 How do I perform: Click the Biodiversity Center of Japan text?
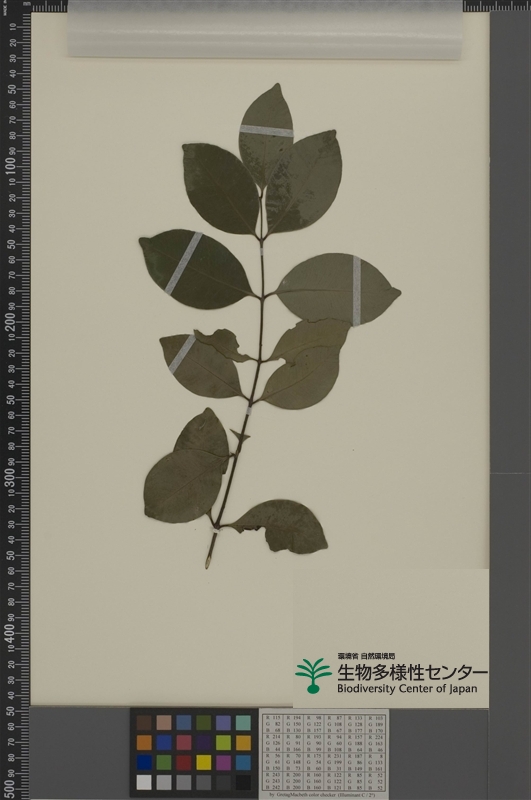[407, 688]
